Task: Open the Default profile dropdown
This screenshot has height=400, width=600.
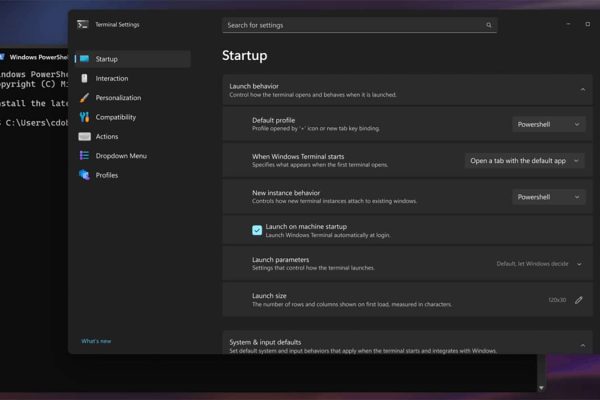Action: pyautogui.click(x=548, y=125)
